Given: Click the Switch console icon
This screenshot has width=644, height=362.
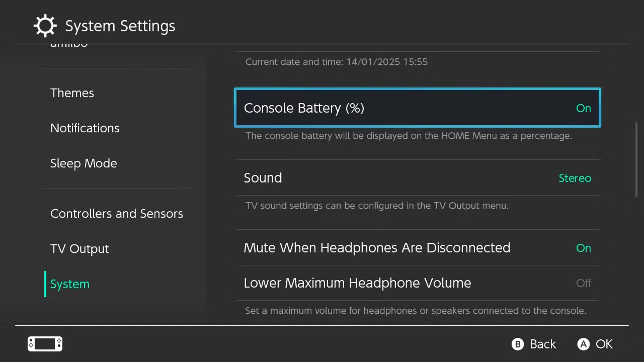Looking at the screenshot, I should pyautogui.click(x=45, y=344).
